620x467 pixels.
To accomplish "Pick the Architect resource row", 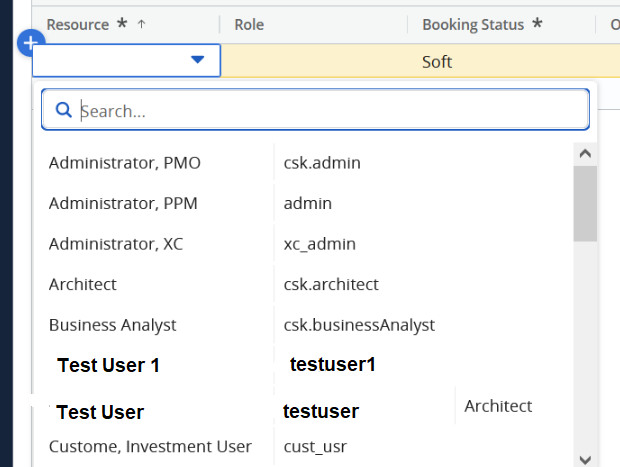I will 83,284.
